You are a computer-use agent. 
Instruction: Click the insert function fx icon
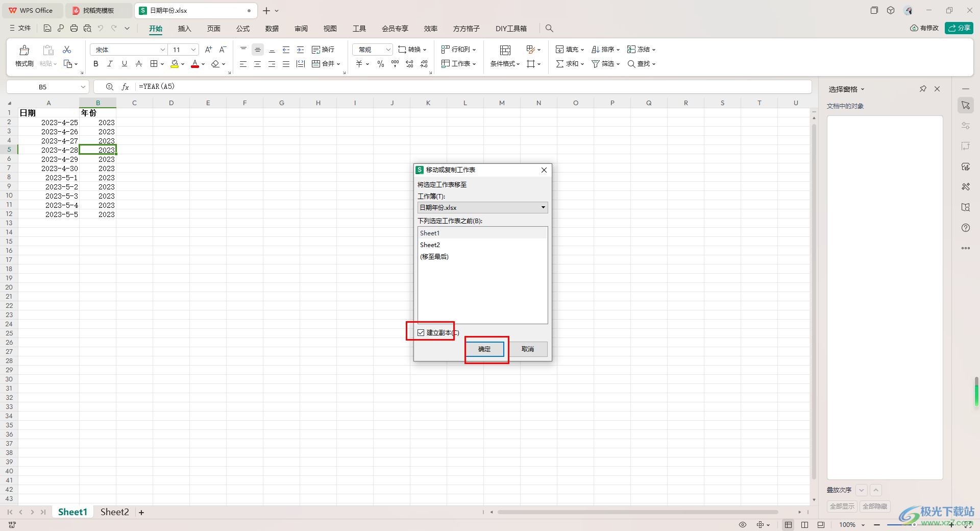125,87
